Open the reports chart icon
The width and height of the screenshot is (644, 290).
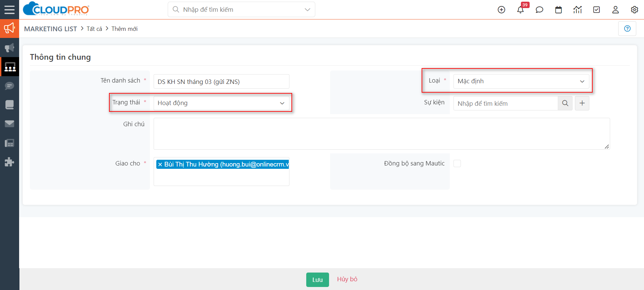pos(578,10)
